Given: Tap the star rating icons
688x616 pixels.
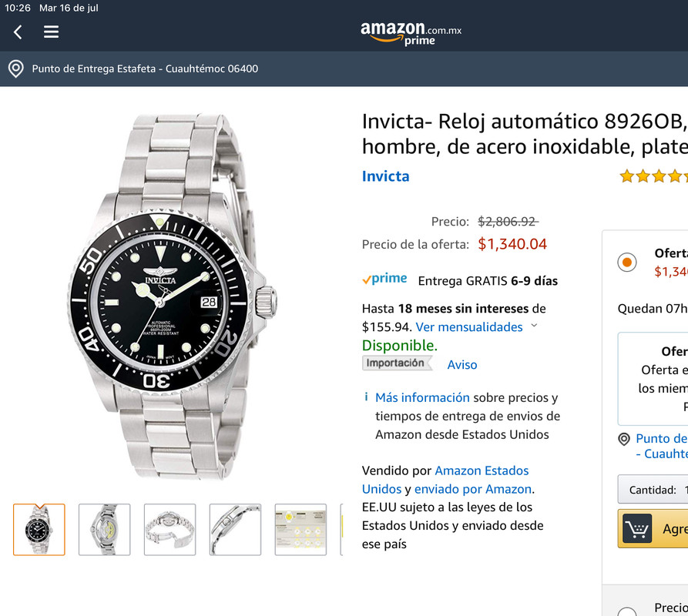Looking at the screenshot, I should (653, 176).
